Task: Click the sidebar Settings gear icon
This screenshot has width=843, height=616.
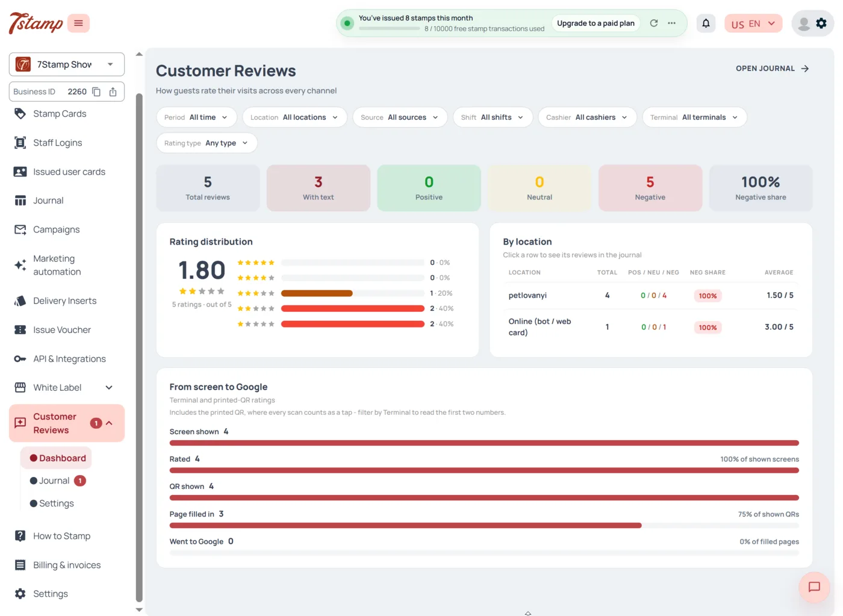Action: [20, 594]
